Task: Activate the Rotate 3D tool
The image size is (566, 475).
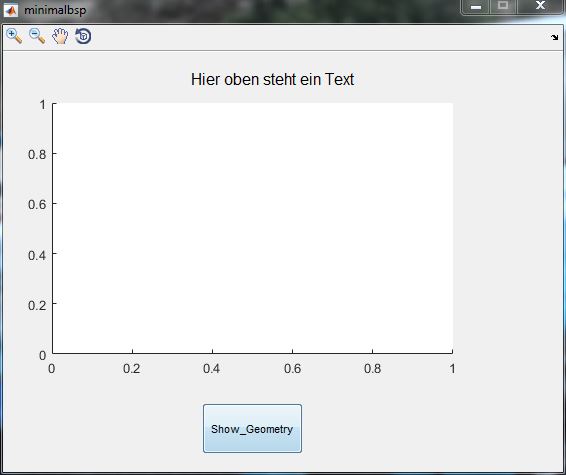Action: point(83,36)
